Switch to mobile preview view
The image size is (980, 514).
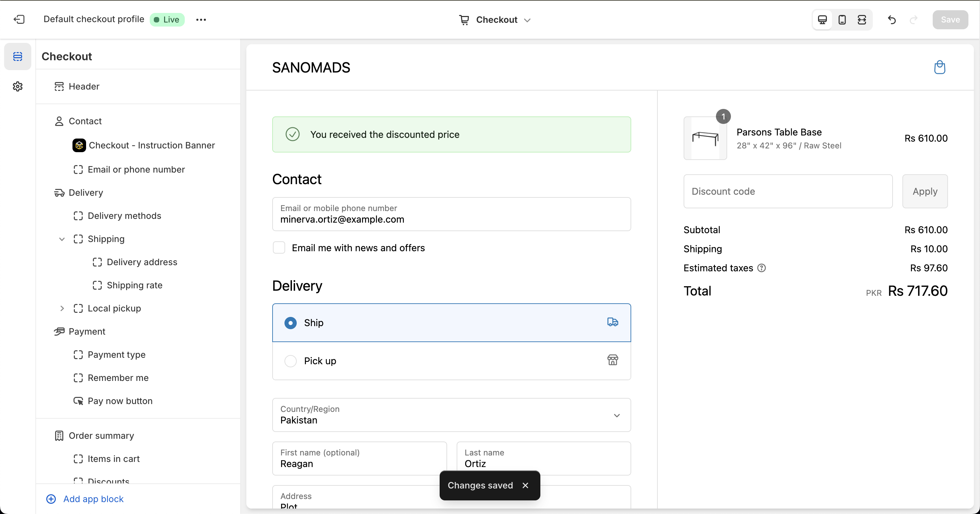click(x=842, y=19)
